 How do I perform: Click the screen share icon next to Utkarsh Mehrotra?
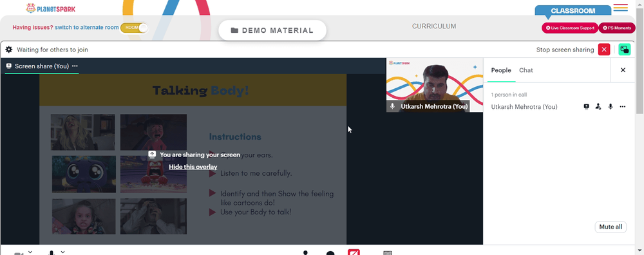(586, 107)
